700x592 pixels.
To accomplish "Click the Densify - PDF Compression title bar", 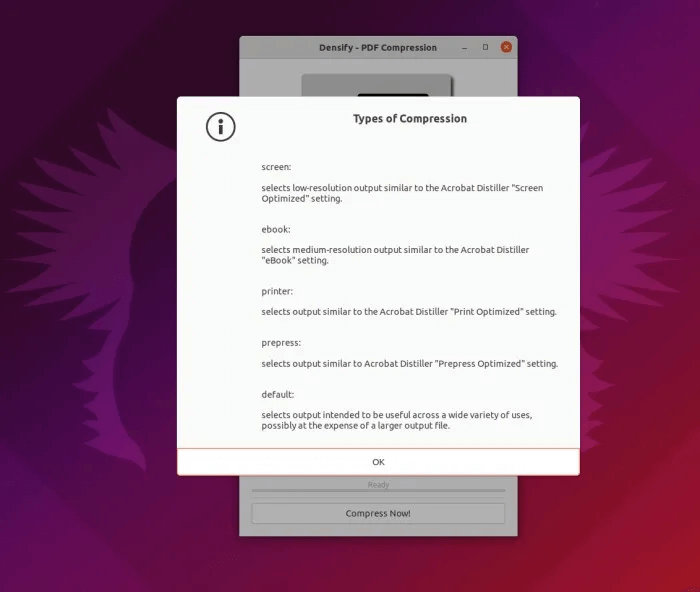I will (378, 47).
